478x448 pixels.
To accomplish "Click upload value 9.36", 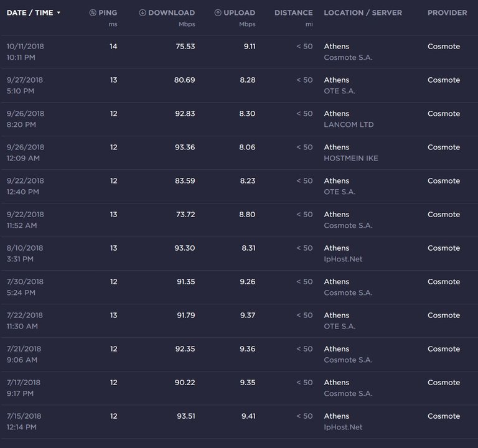I will 247,348.
